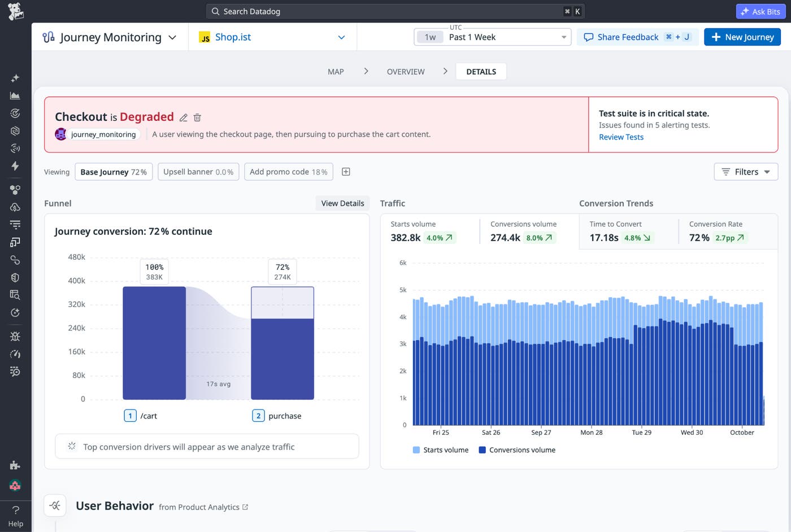Toggle Starts volume legend swatch
The width and height of the screenshot is (791, 532).
(416, 450)
